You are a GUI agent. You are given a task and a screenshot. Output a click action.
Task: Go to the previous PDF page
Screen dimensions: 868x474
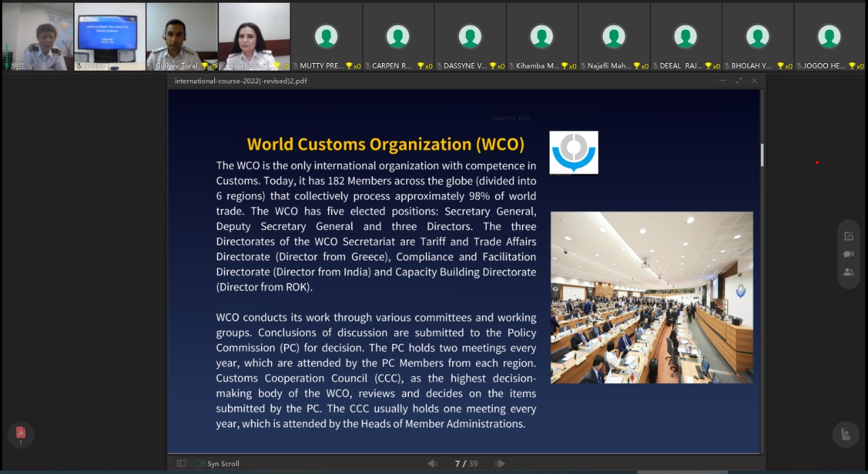tap(432, 464)
